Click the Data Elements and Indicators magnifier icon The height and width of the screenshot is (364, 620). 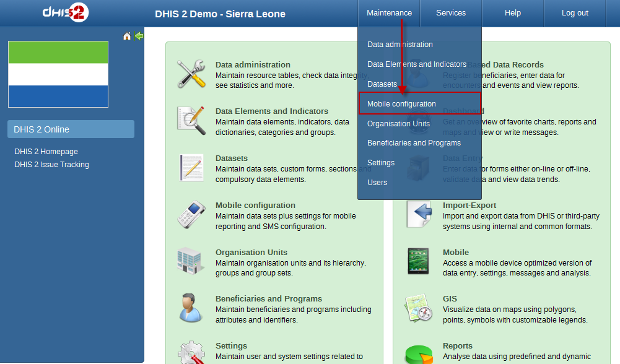click(191, 121)
